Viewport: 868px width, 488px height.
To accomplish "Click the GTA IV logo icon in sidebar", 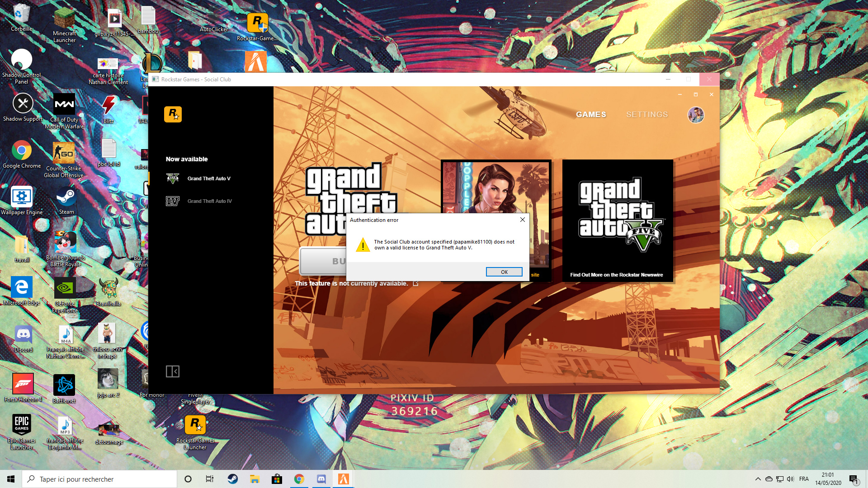I will 173,201.
